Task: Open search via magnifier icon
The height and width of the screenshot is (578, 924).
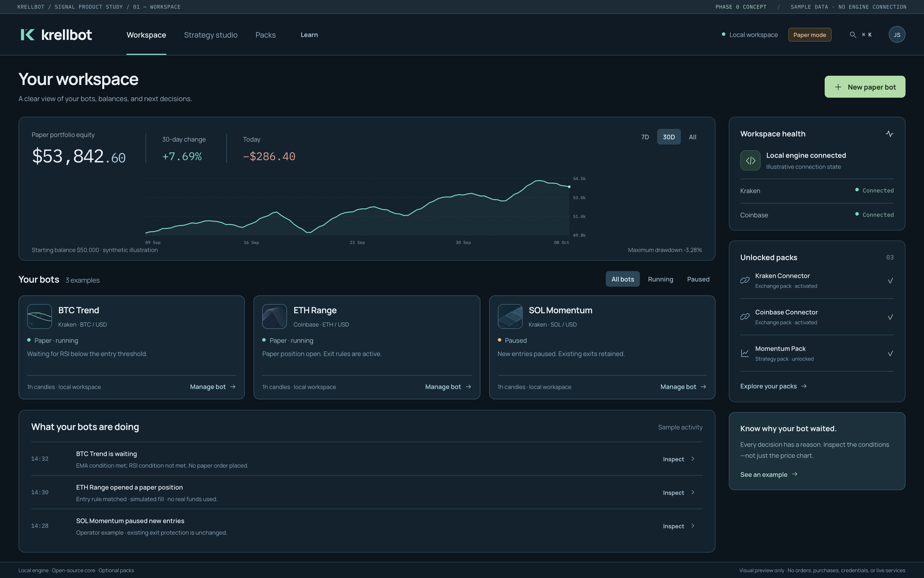Action: coord(853,35)
